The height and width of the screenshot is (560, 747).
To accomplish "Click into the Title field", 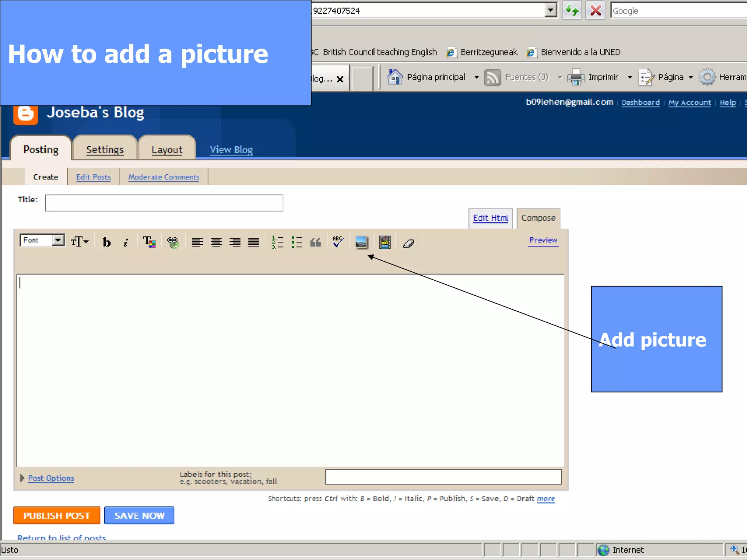I will coord(164,203).
